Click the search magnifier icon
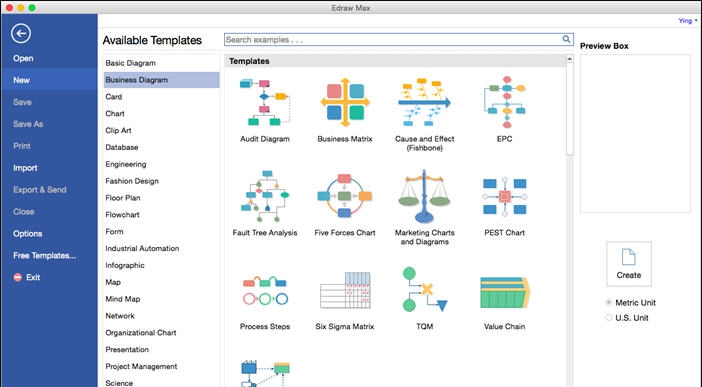Image resolution: width=702 pixels, height=387 pixels. (566, 39)
